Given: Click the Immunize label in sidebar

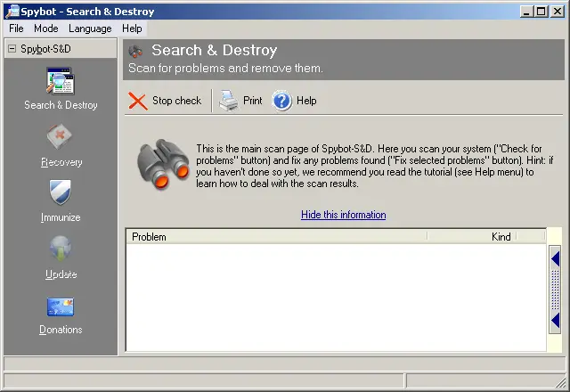Looking at the screenshot, I should click(x=61, y=217).
